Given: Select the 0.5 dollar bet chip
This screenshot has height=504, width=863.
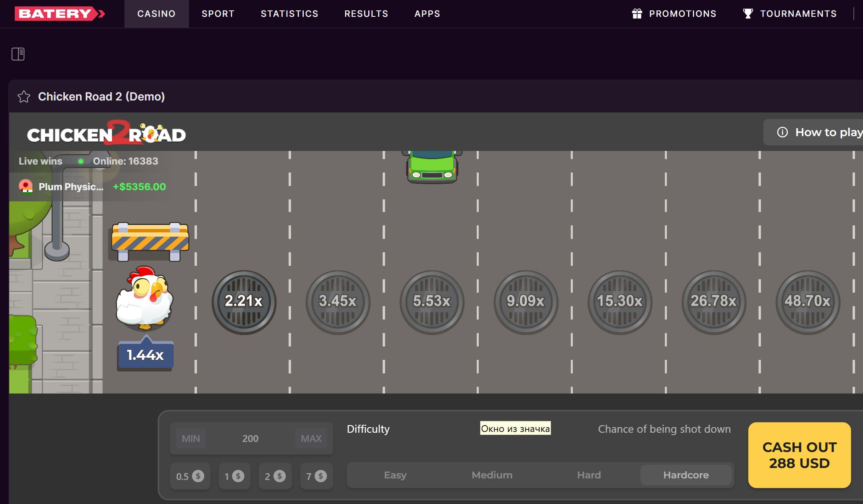Looking at the screenshot, I should tap(190, 476).
